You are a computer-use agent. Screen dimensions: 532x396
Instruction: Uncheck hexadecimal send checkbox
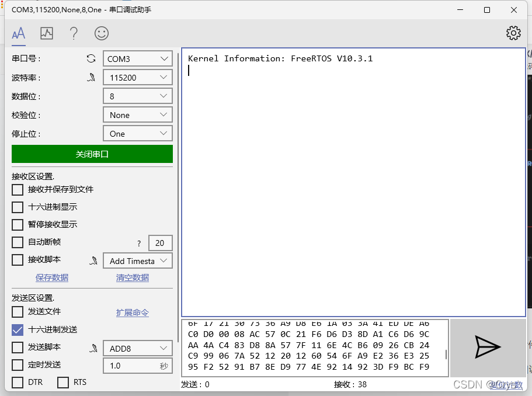pyautogui.click(x=18, y=330)
